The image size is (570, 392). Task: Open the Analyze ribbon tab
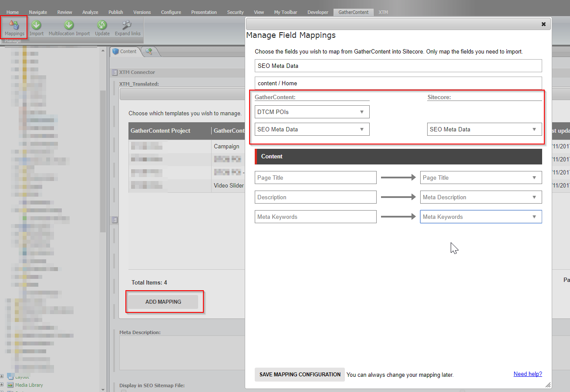click(90, 12)
